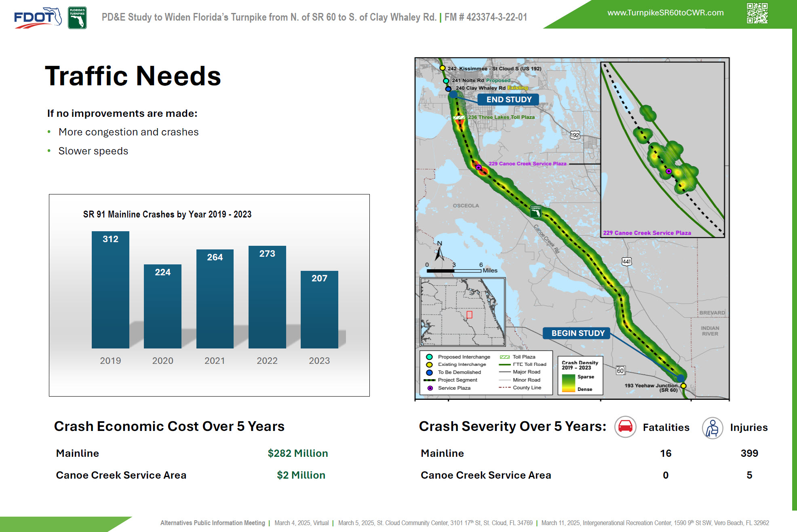
Task: Click the Intergenerational Recreation Center footer entry
Action: [x=655, y=523]
